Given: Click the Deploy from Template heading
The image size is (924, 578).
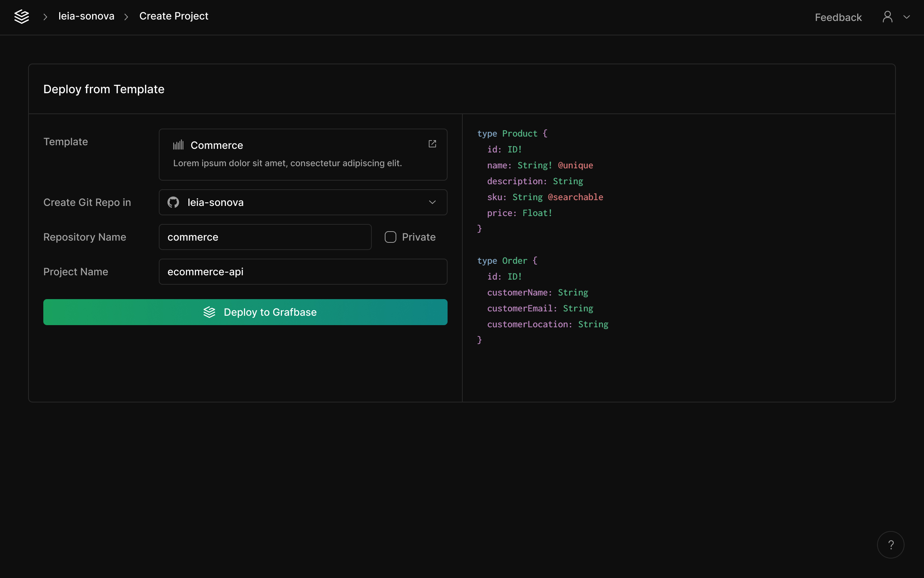Looking at the screenshot, I should point(104,89).
